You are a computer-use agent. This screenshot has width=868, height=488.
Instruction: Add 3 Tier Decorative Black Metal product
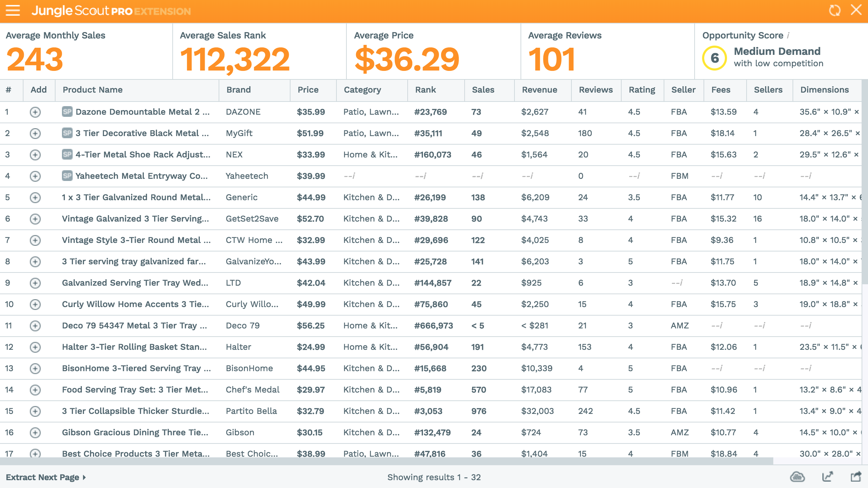pyautogui.click(x=35, y=134)
